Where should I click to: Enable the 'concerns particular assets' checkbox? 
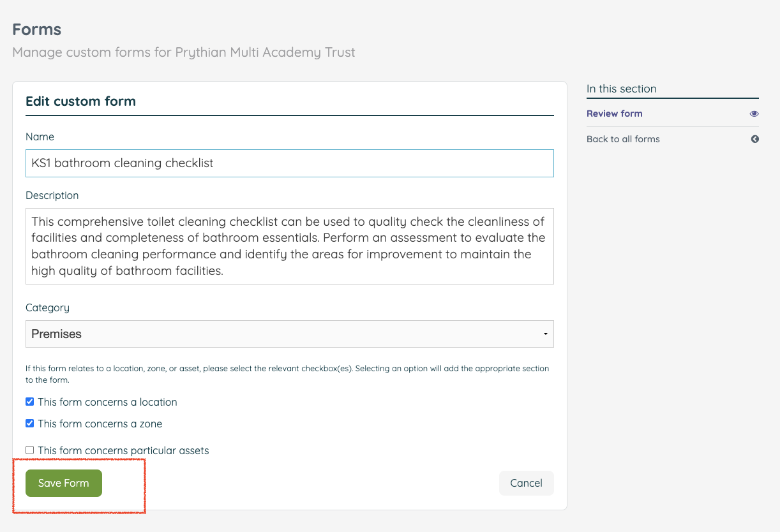point(30,450)
